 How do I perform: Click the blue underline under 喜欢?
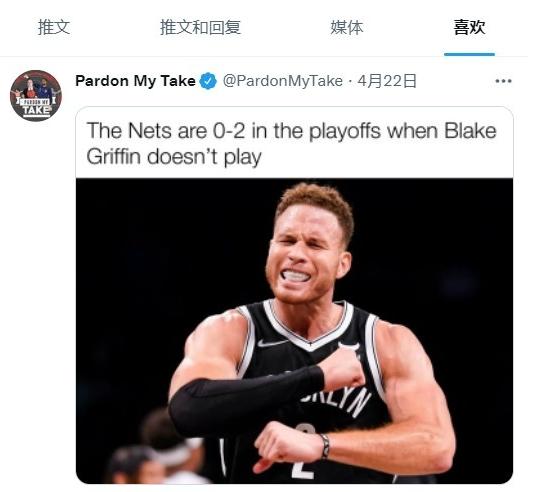[469, 54]
